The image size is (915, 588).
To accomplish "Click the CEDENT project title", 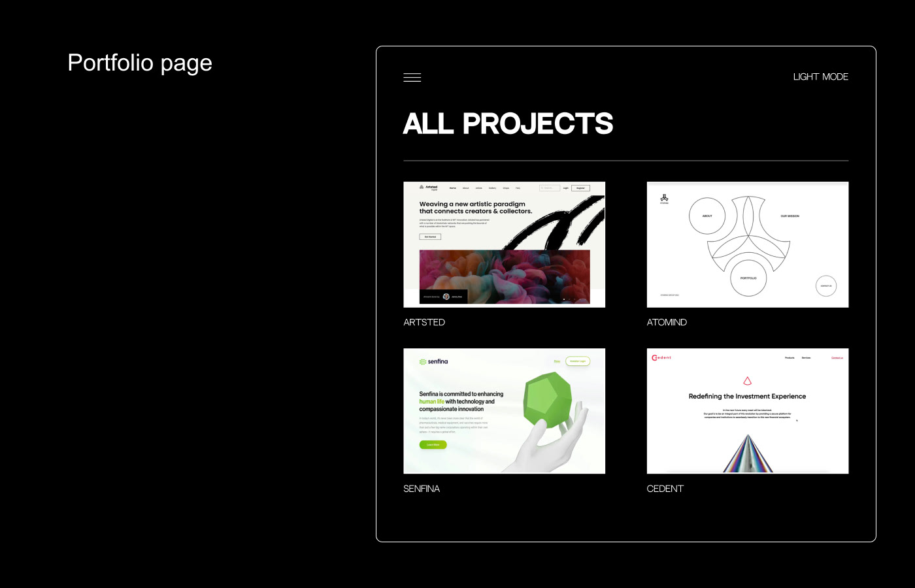I will [x=665, y=489].
